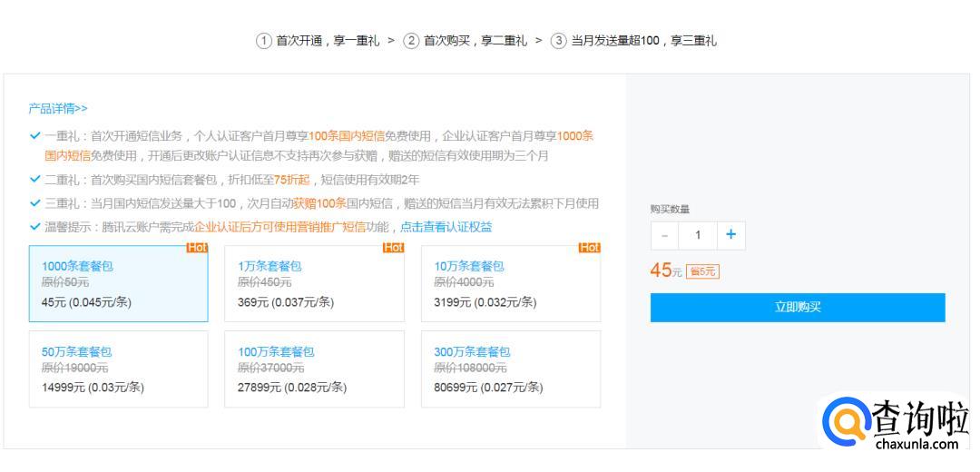Click the Hot badge on 1万条套餐包
Viewport: 980px width, 472px height.
[x=394, y=248]
